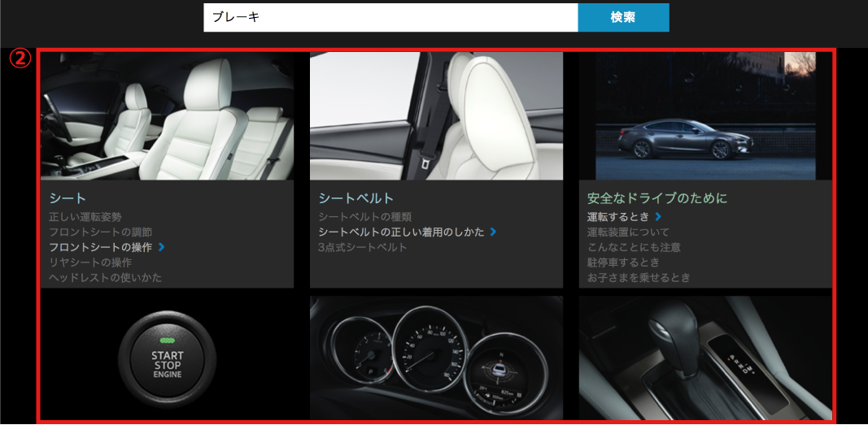Viewport: 868px width, 425px height.
Task: Select the START STOP ENGINE button image
Action: (x=167, y=359)
